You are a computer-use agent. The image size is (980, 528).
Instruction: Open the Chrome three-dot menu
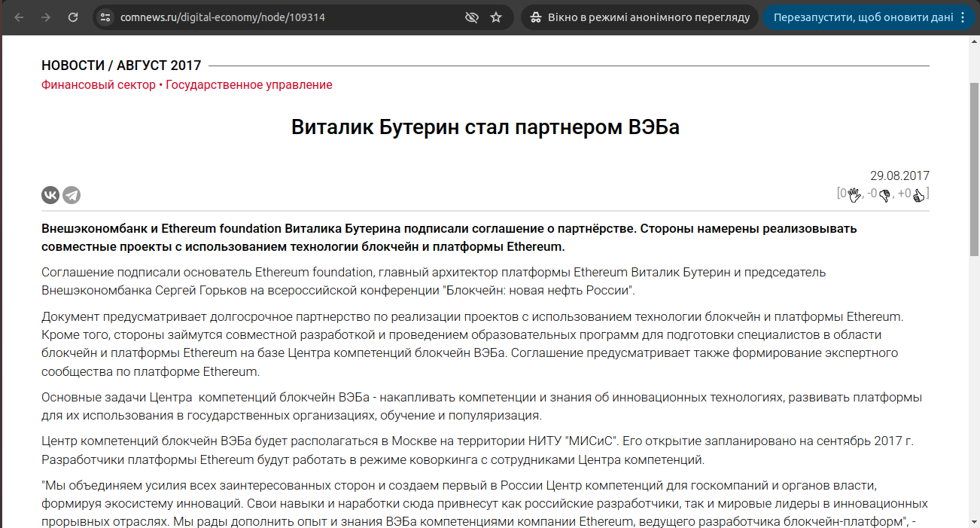point(963,17)
